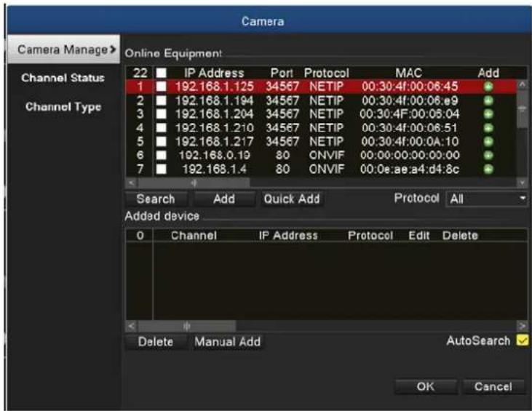Tick select-all checkbox in Online Equipment header
This screenshot has width=532, height=411.
point(161,73)
